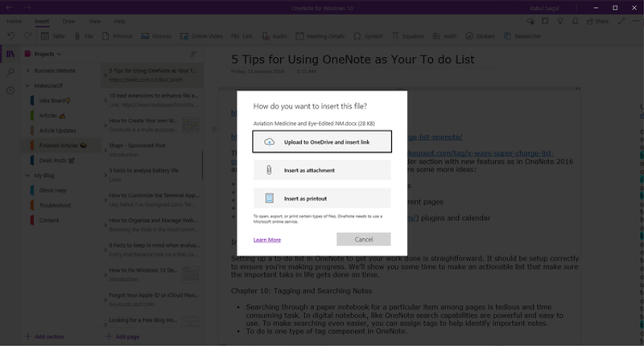Collapse the MakeUseOf section group
Screen dimensions: 644x346
[27, 86]
